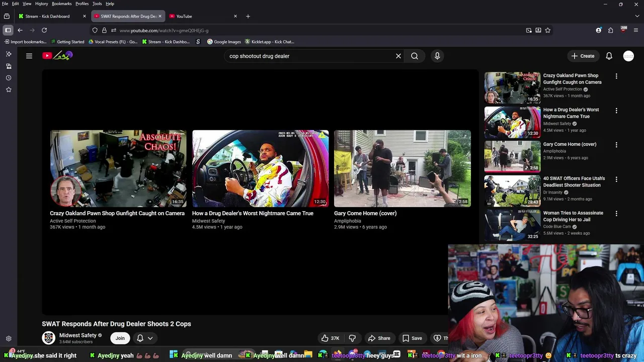Open Vocal Presets (FL) bookmark
This screenshot has height=362, width=644.
coord(113,42)
